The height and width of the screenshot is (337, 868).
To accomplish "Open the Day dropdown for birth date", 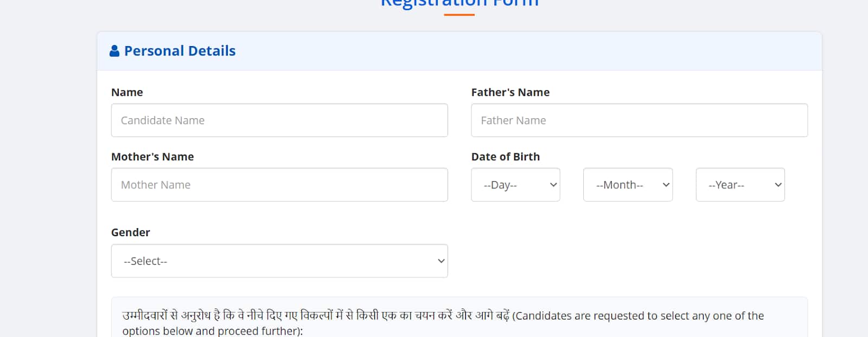I will point(515,185).
